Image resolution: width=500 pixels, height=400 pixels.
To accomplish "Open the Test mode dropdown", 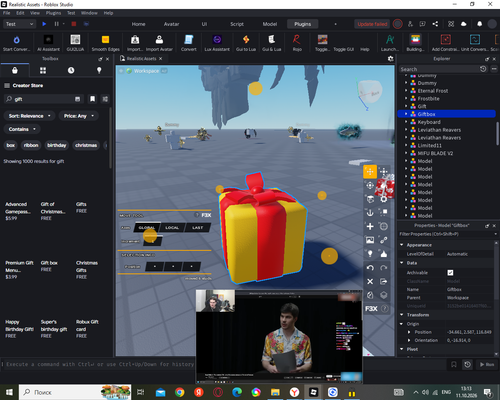I will [19, 24].
